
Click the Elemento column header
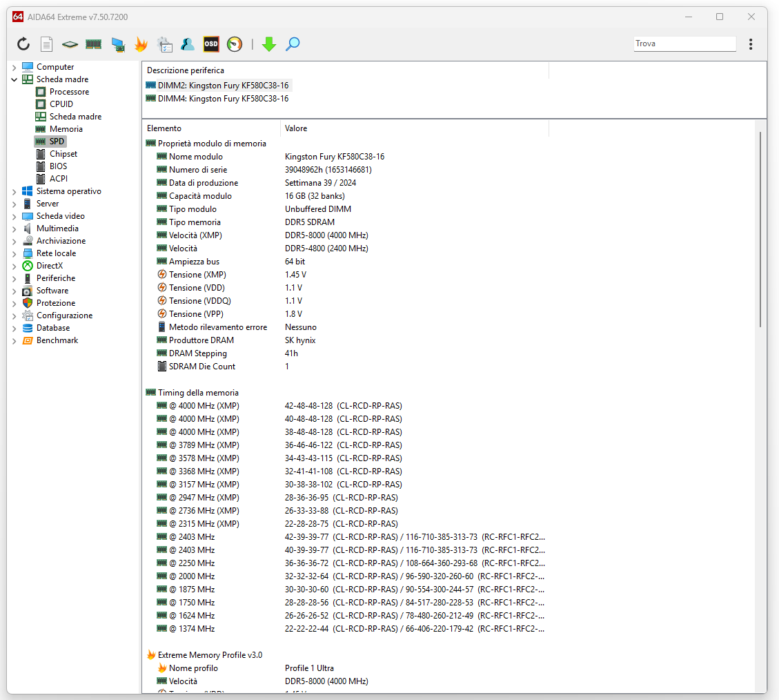[x=211, y=128]
